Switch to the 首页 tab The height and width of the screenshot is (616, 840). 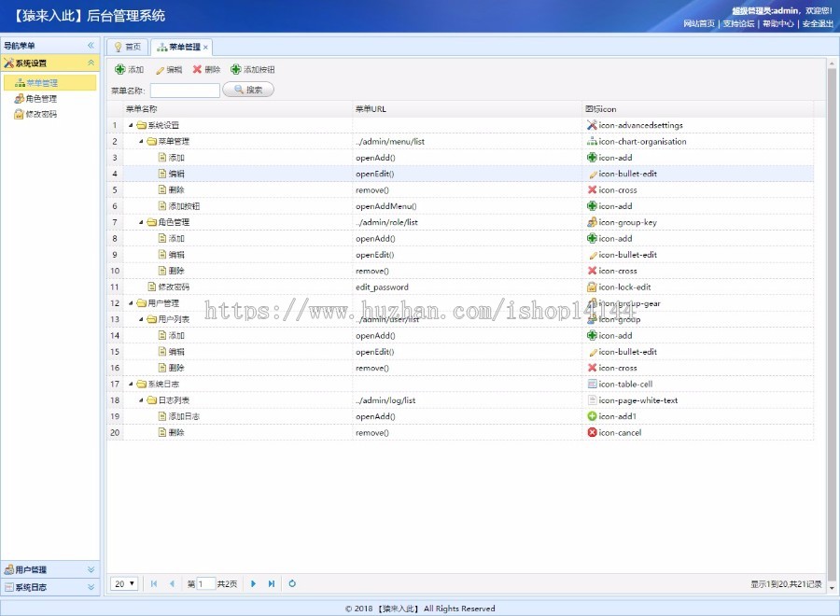click(x=129, y=46)
